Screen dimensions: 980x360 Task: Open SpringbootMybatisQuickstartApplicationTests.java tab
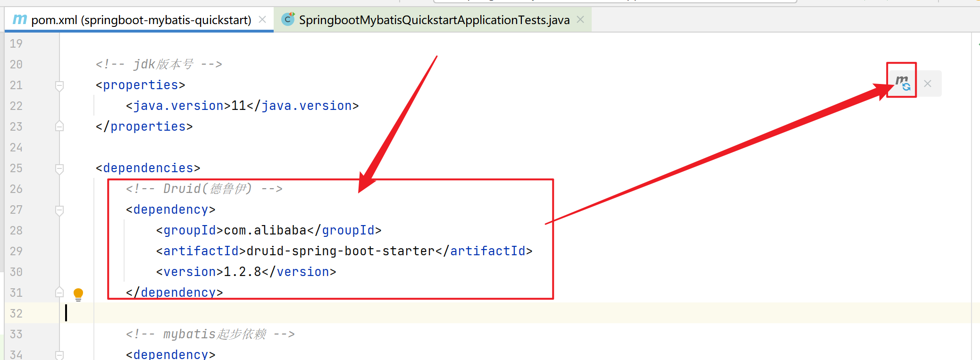(x=434, y=20)
